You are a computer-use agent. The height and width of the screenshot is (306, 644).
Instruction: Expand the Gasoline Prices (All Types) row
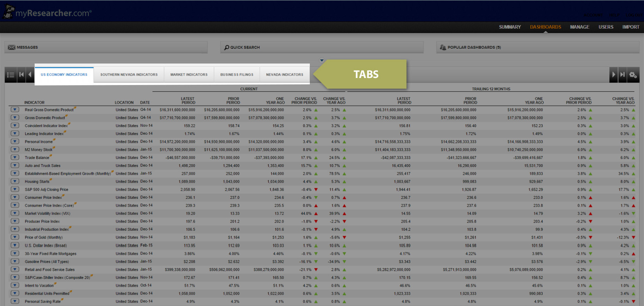(15, 262)
